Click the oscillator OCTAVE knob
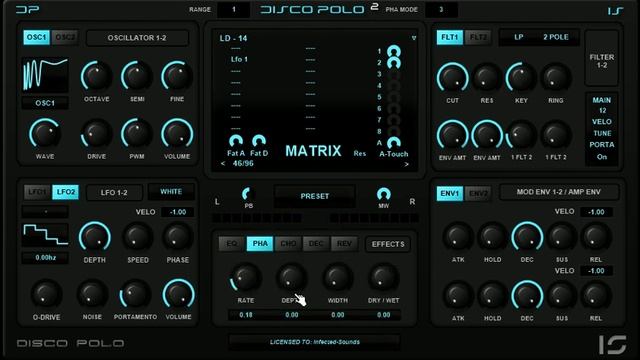The width and height of the screenshot is (640, 360). point(96,77)
